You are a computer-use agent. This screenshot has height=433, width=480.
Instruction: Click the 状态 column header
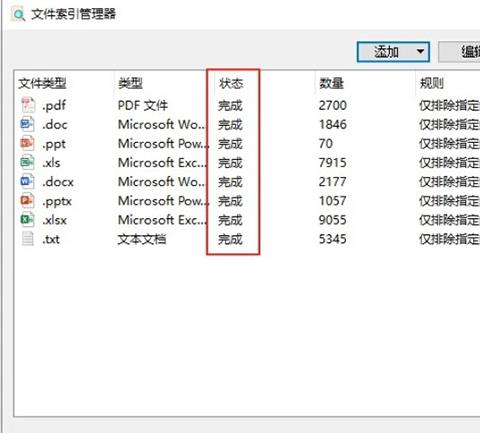(x=231, y=83)
